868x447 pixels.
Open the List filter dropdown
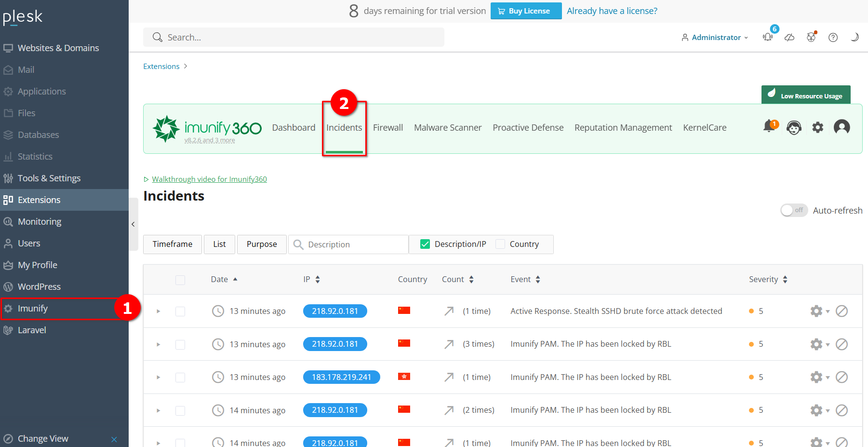(x=219, y=244)
